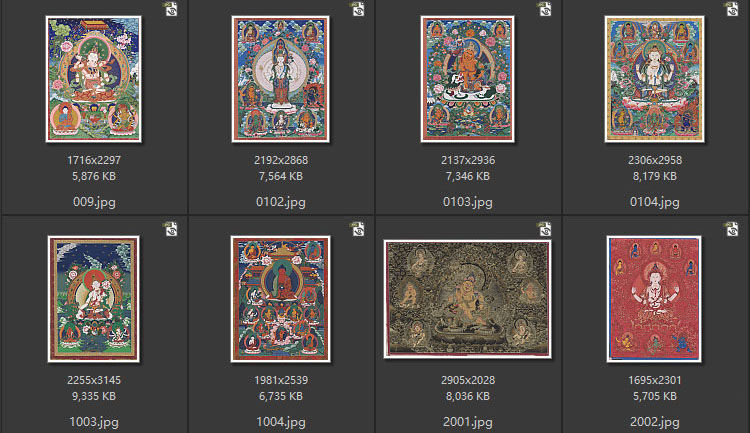Click the file-type badge icon above 0104.jpg
This screenshot has height=433, width=750.
pos(732,9)
